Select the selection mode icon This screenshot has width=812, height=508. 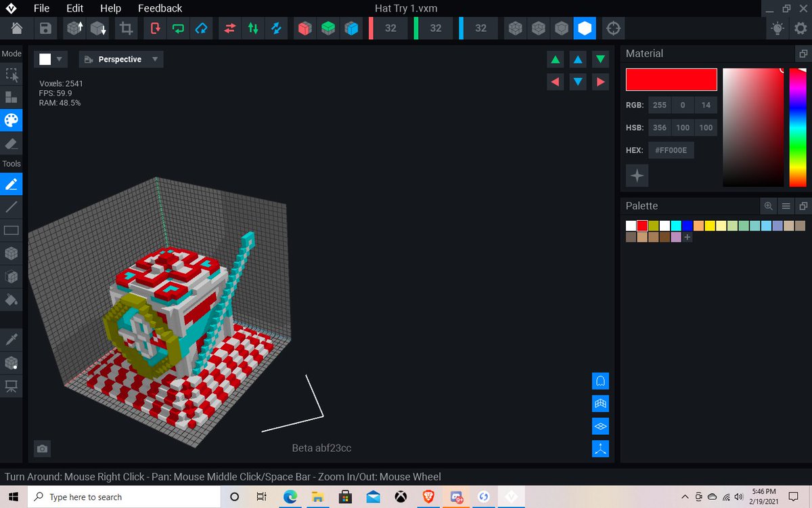point(11,75)
